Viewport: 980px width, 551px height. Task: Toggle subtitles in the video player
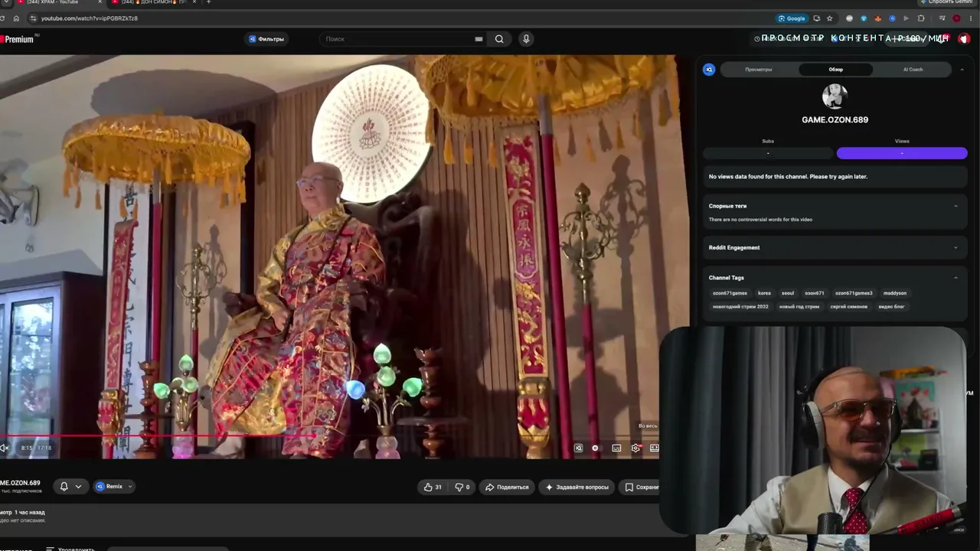tap(616, 448)
